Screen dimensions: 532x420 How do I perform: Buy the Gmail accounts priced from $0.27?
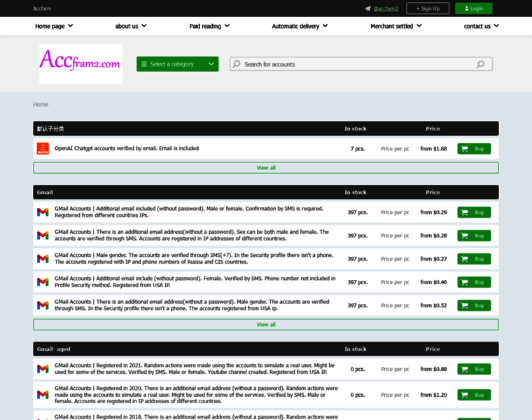point(474,259)
